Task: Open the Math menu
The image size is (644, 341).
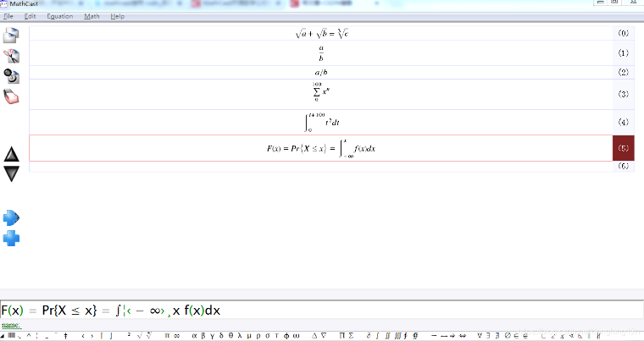Action: (92, 16)
